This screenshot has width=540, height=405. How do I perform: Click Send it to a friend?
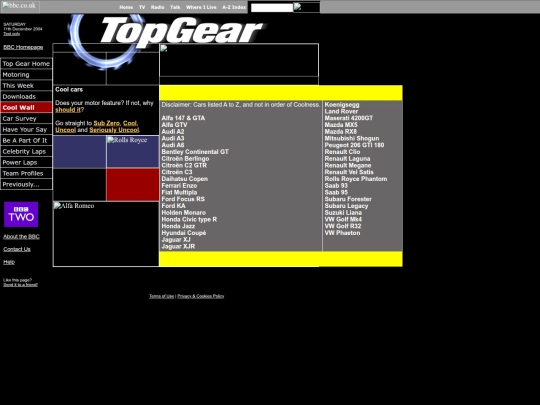[x=20, y=285]
